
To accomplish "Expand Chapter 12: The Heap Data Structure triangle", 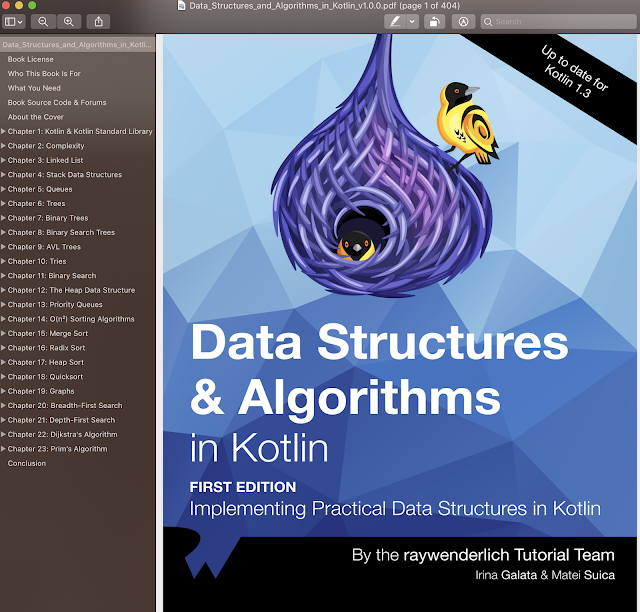I will click(x=3, y=290).
